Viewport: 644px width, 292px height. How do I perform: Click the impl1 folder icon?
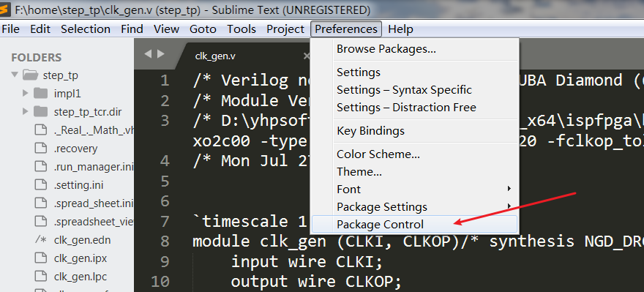pos(41,93)
